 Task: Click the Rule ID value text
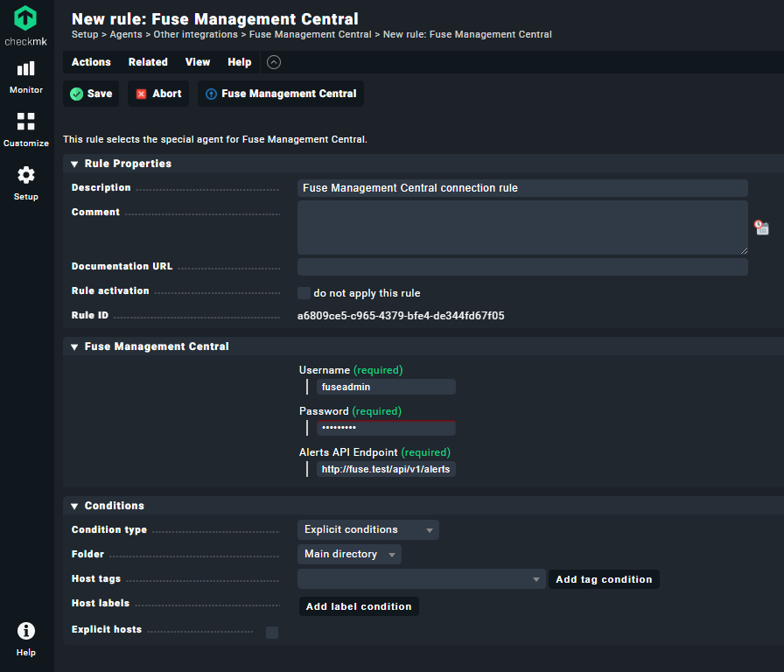[401, 316]
